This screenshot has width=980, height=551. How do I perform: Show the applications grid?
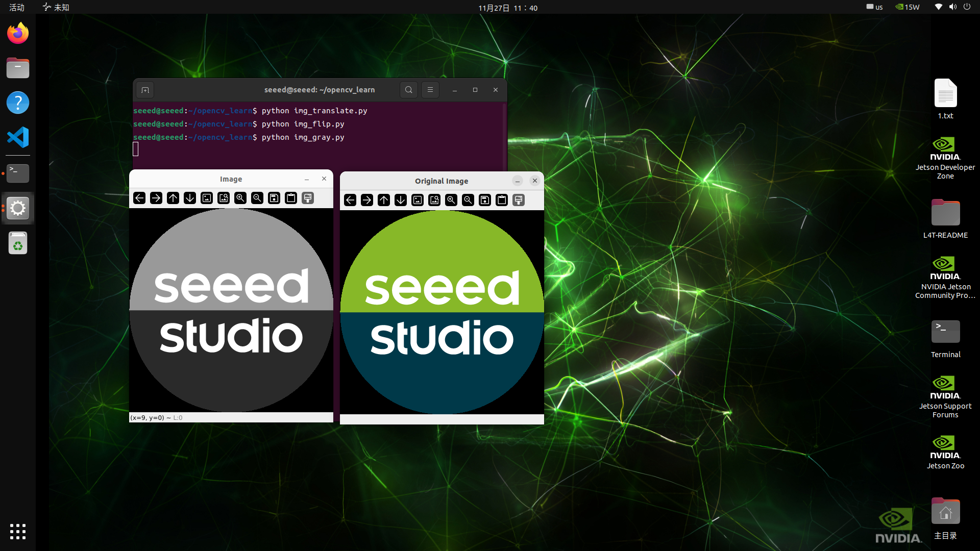(18, 532)
